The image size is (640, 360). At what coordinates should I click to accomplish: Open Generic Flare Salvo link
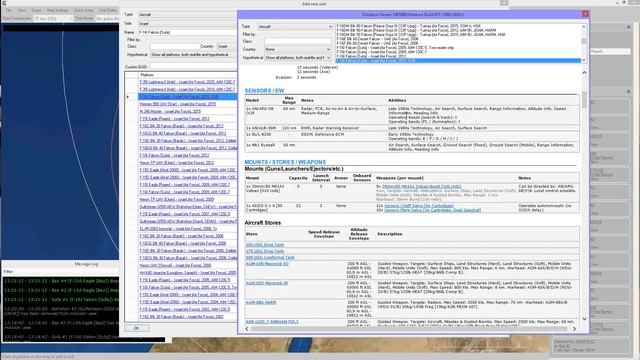tap(432, 210)
